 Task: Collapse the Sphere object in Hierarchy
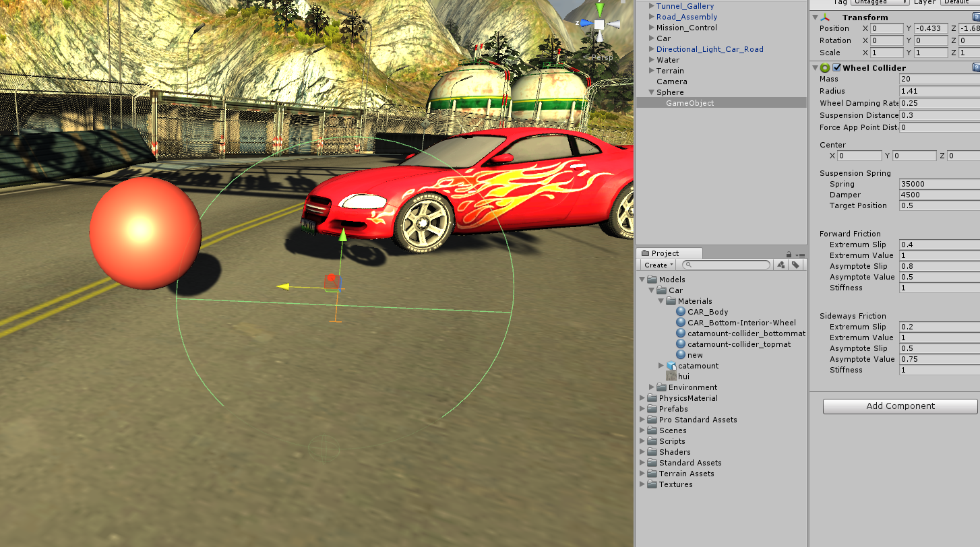click(x=651, y=92)
